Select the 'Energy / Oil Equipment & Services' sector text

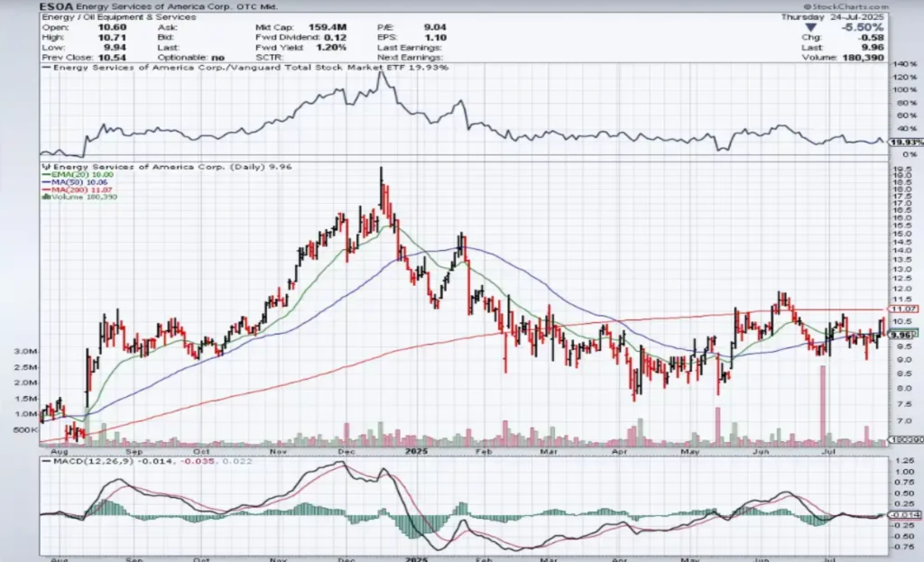tap(119, 17)
